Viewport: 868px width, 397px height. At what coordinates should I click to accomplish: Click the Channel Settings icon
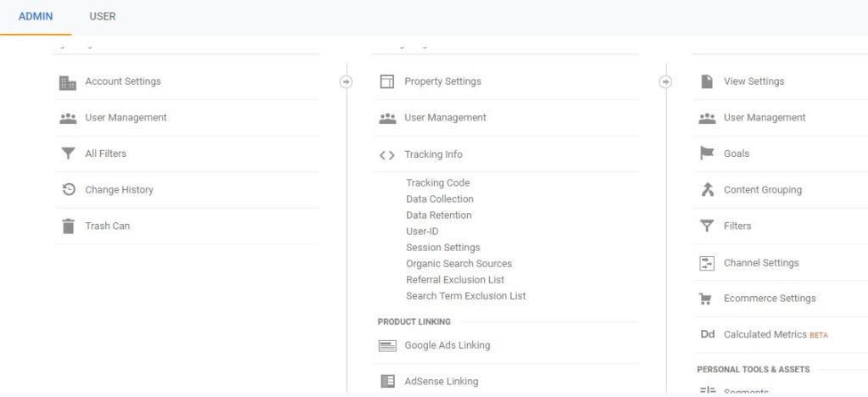(x=707, y=263)
